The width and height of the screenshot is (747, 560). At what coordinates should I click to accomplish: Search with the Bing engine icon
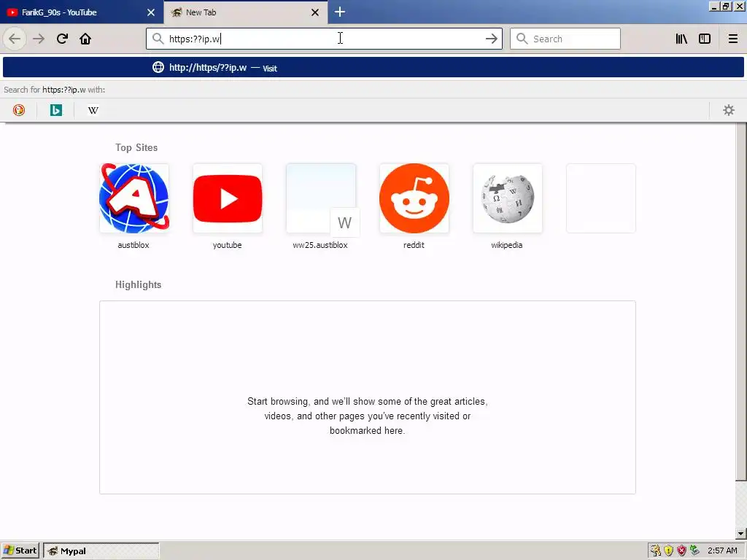(55, 110)
